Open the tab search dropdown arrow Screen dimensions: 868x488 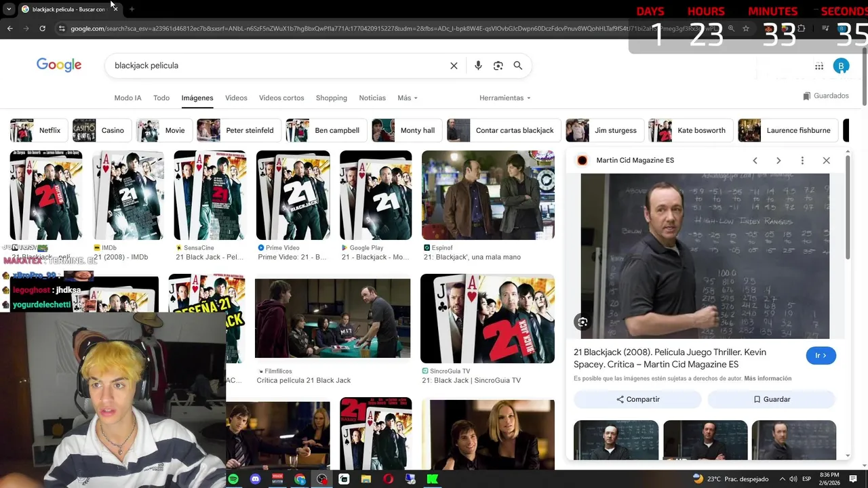8,9
